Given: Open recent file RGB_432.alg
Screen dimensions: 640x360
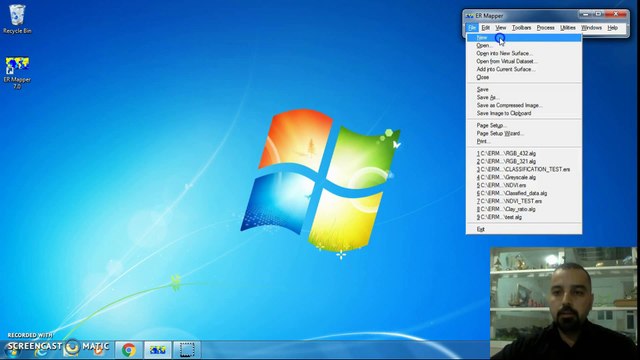Looking at the screenshot, I should [524, 153].
